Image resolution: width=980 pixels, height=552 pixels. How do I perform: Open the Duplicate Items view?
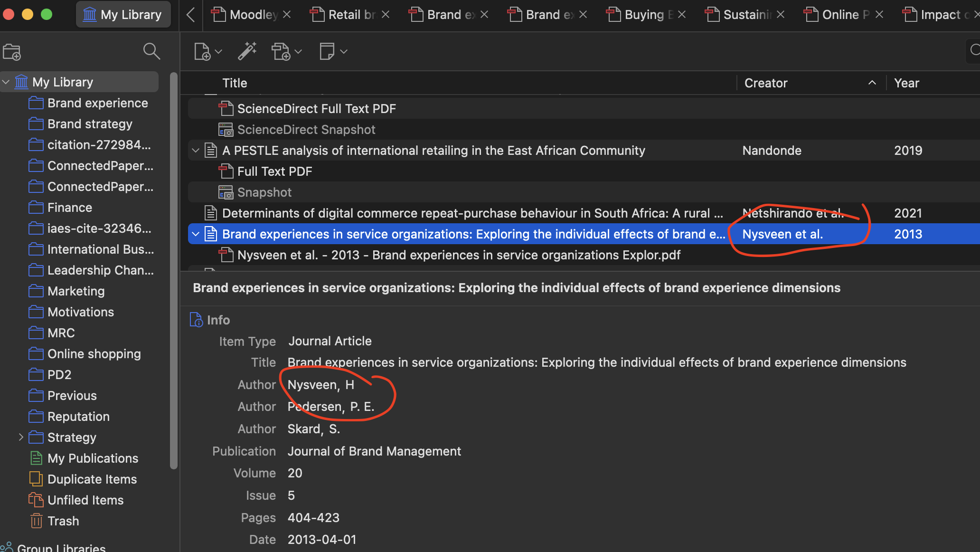(x=92, y=479)
